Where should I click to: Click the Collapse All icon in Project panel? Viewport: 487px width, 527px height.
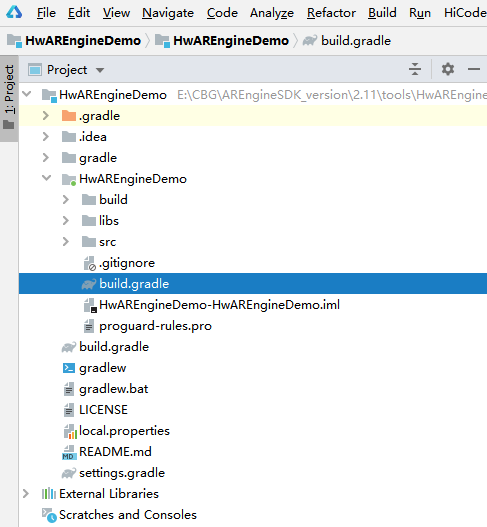[x=415, y=69]
